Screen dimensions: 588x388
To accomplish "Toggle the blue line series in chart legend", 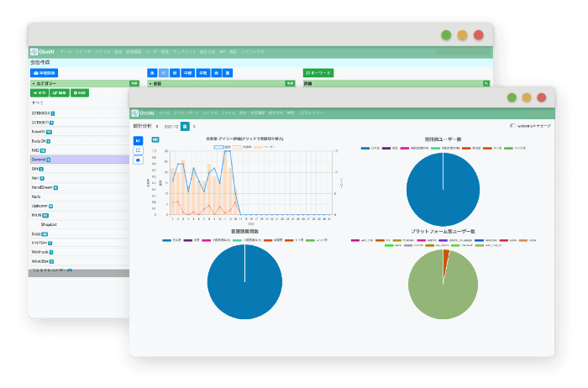I will click(218, 147).
